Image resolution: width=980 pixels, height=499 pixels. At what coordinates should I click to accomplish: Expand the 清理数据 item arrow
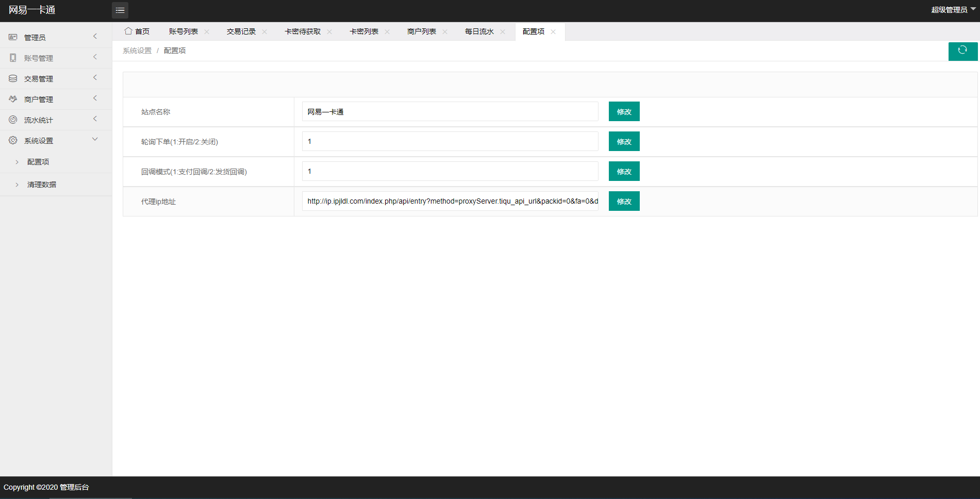(x=17, y=184)
